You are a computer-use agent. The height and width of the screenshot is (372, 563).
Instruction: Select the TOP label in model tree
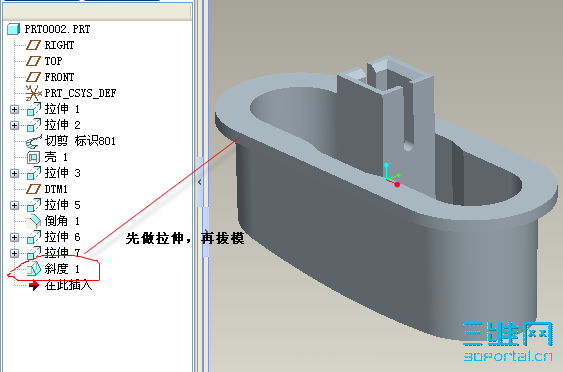tap(53, 61)
